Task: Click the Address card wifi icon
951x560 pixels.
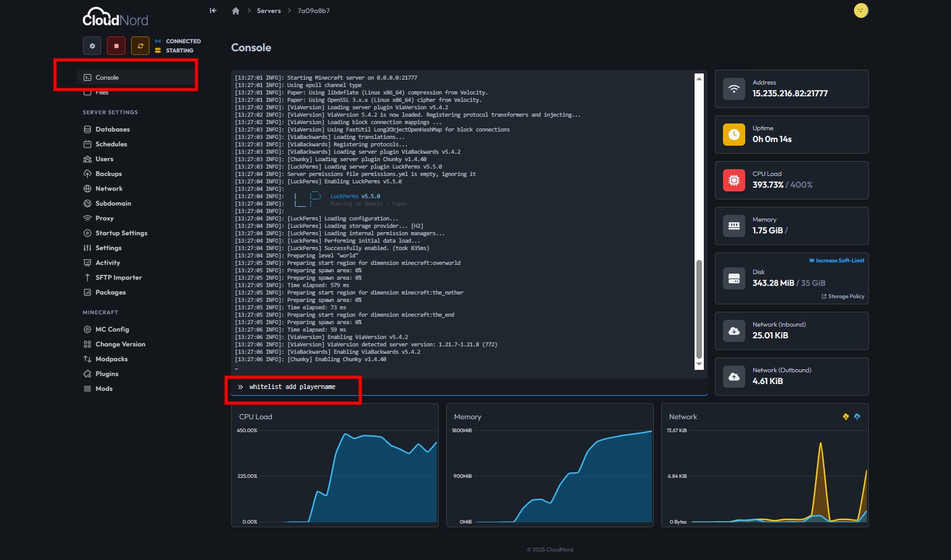Action: pyautogui.click(x=734, y=89)
